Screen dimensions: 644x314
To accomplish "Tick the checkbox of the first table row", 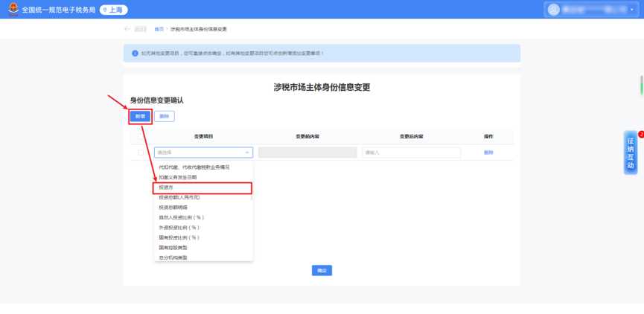I will point(141,153).
